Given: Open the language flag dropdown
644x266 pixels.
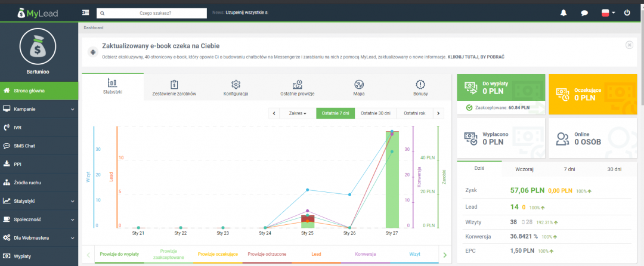Looking at the screenshot, I should click(608, 13).
